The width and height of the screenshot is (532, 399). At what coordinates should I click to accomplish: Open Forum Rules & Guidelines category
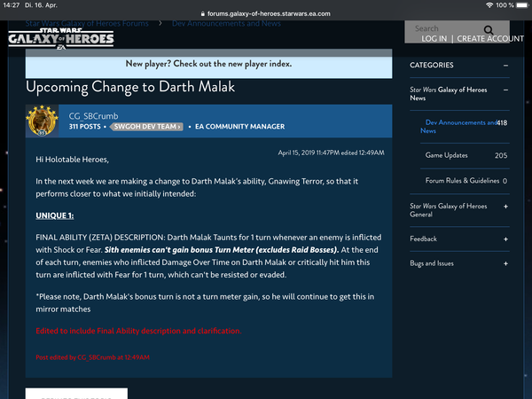click(x=461, y=181)
